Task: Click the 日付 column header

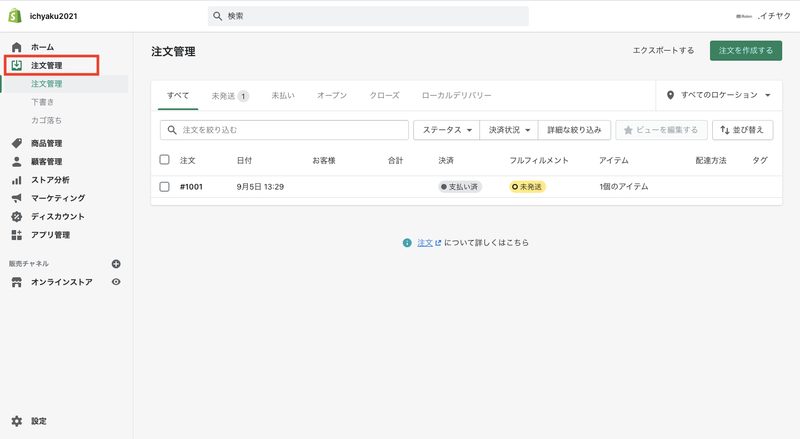Action: (244, 160)
